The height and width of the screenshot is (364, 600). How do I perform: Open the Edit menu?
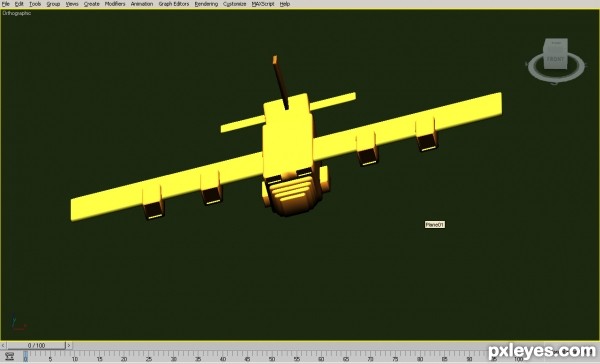[x=19, y=4]
